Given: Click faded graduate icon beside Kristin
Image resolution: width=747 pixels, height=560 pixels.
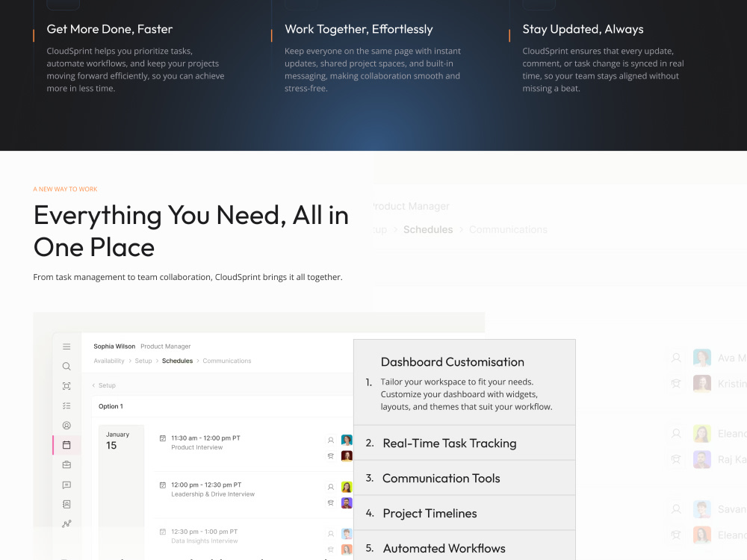Looking at the screenshot, I should tap(676, 383).
